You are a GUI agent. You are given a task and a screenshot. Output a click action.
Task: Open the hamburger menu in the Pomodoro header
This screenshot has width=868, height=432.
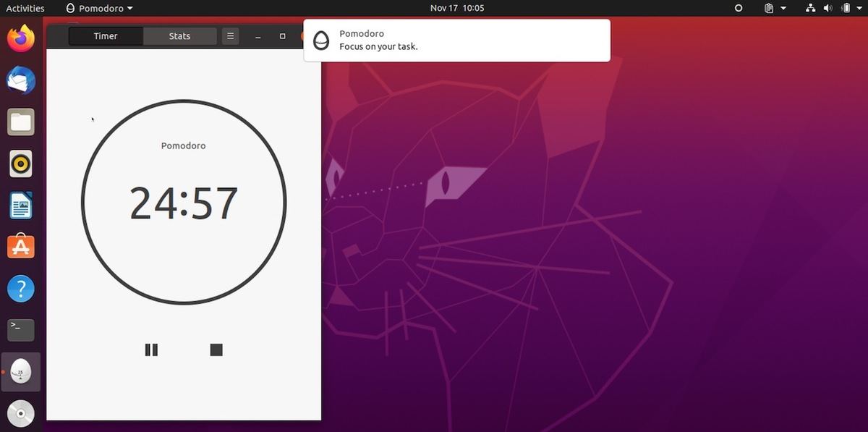click(230, 36)
